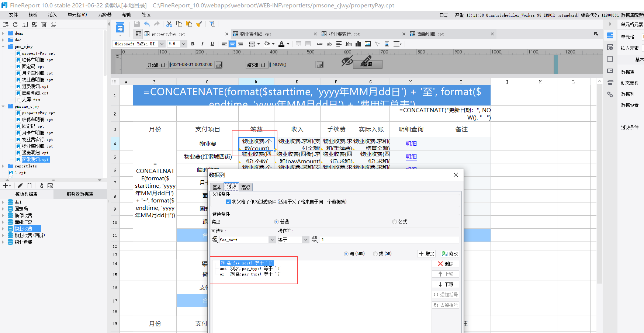644x333 pixels.
Task: Click the 查询 query button
Action: [x=367, y=64]
